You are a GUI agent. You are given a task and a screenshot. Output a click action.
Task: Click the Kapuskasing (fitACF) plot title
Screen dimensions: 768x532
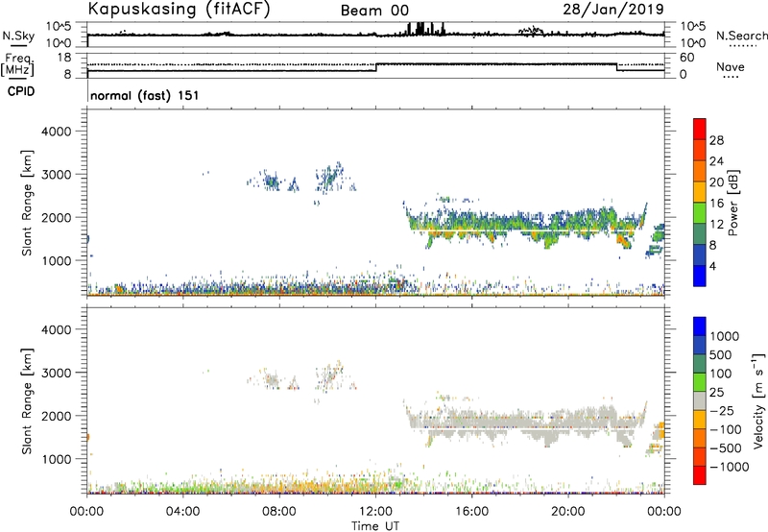(x=179, y=9)
